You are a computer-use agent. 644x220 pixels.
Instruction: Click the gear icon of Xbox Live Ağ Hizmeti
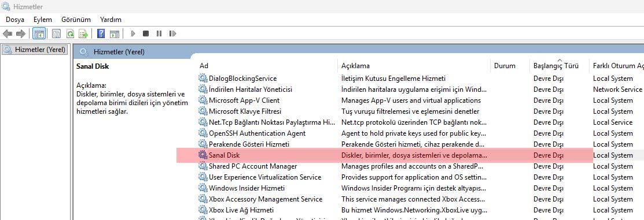pos(203,210)
